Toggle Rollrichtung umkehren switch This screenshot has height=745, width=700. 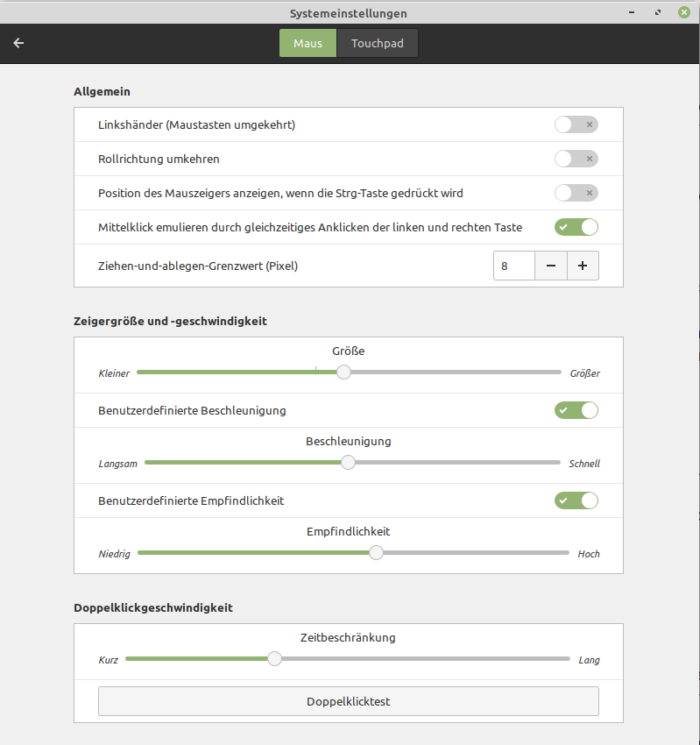tap(576, 159)
